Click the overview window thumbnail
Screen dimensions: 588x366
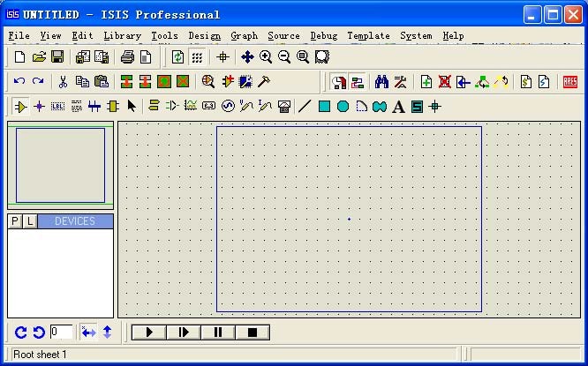click(60, 165)
